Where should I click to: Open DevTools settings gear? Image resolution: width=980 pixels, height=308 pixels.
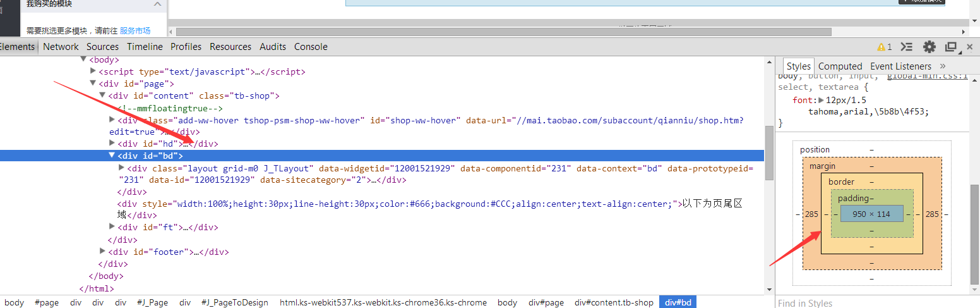pos(929,47)
